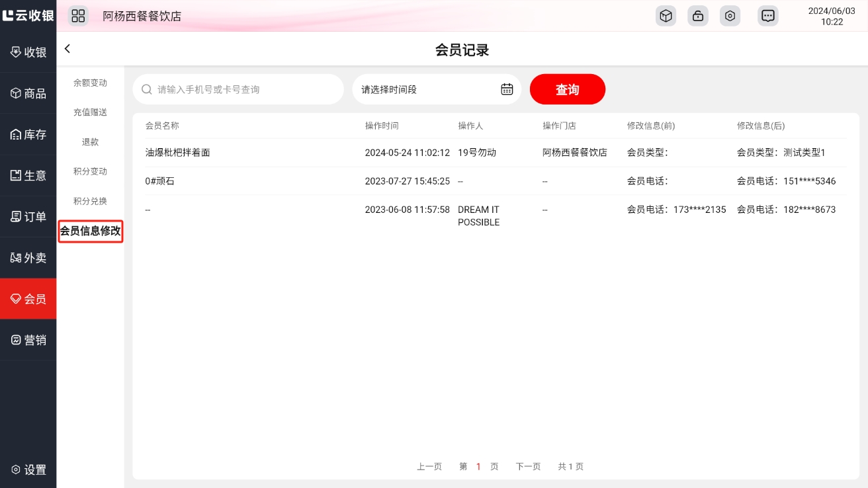Open the 收银 cashier section

[28, 52]
